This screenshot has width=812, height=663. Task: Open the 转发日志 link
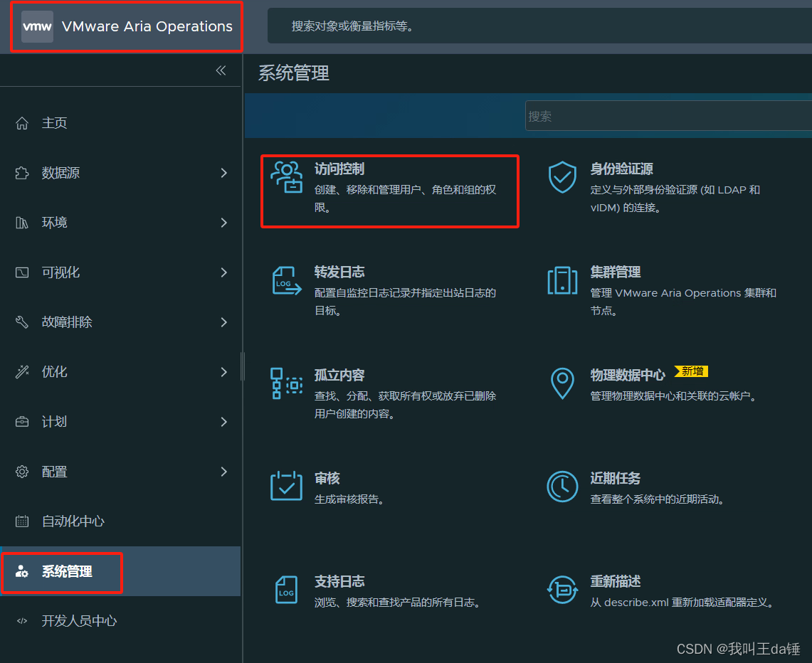point(339,272)
